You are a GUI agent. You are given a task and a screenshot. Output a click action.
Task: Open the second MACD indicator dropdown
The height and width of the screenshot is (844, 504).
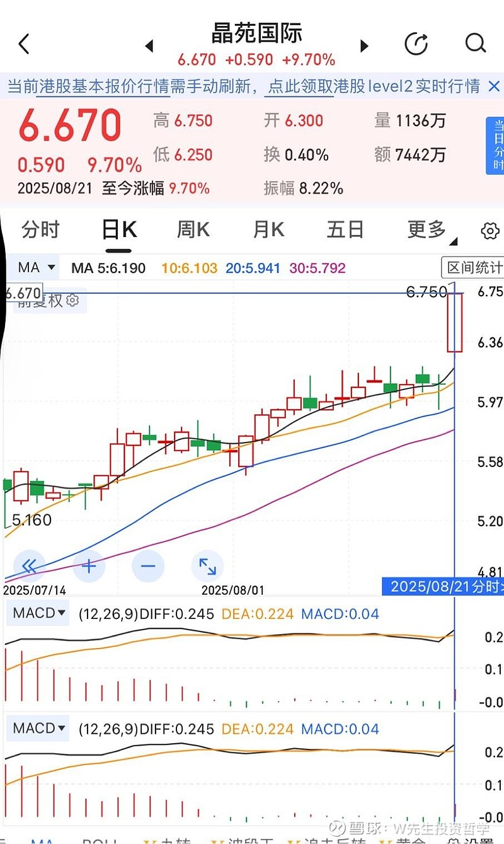[39, 729]
